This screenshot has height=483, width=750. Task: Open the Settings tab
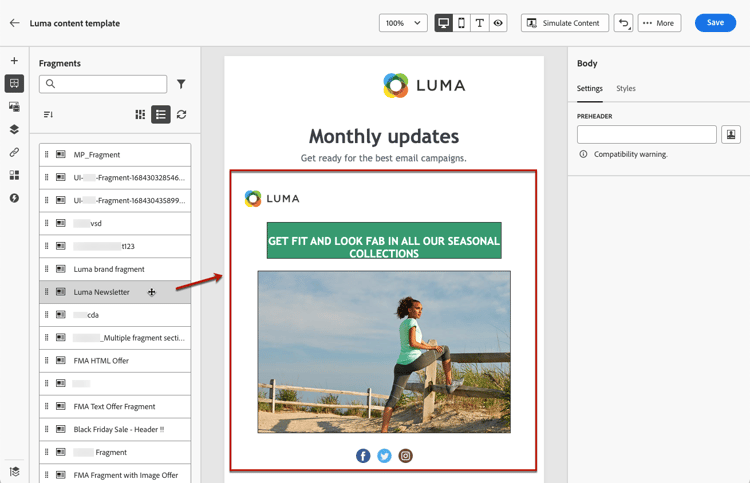589,88
